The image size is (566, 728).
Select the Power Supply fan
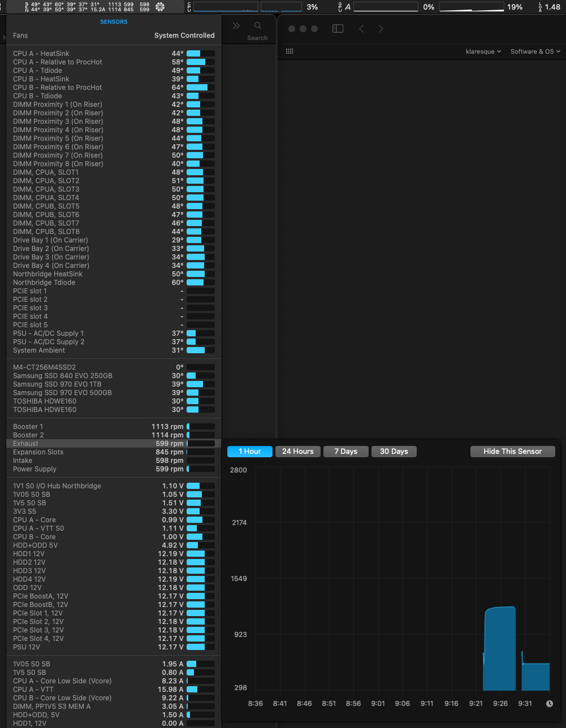[114, 469]
